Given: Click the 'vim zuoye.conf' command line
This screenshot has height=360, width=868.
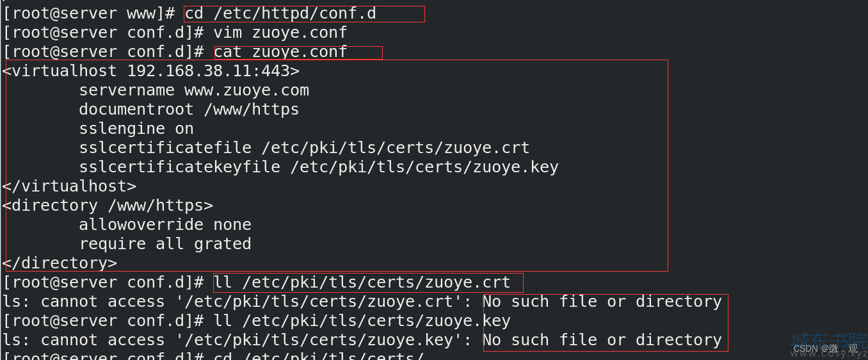Looking at the screenshot, I should (280, 33).
